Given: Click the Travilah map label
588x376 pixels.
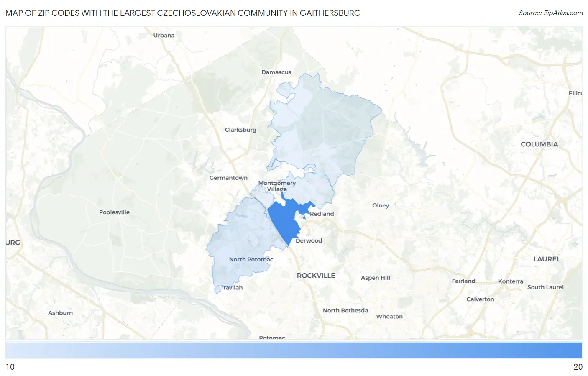Looking at the screenshot, I should (231, 287).
